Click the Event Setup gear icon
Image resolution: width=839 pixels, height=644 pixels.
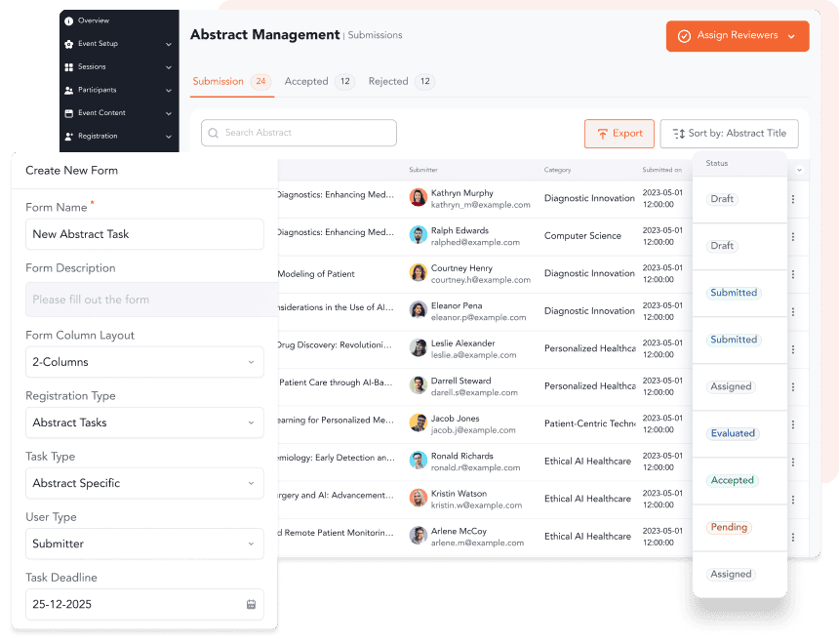click(x=68, y=44)
